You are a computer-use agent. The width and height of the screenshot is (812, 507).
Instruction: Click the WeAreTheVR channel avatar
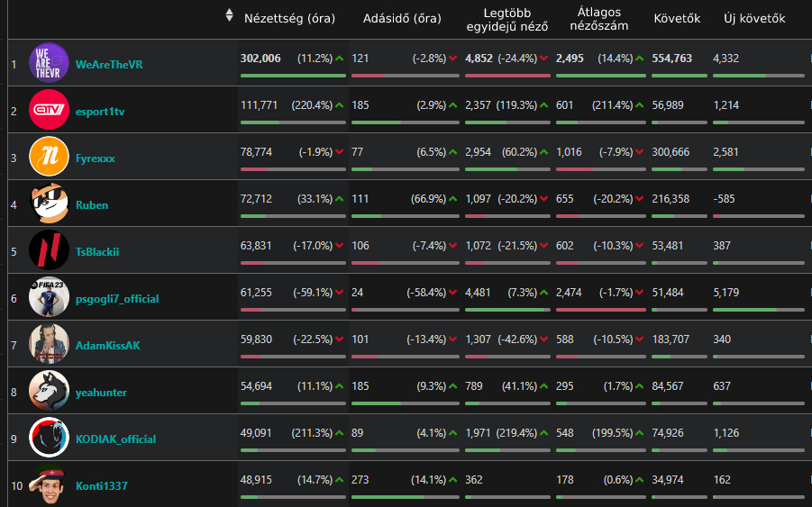point(49,64)
